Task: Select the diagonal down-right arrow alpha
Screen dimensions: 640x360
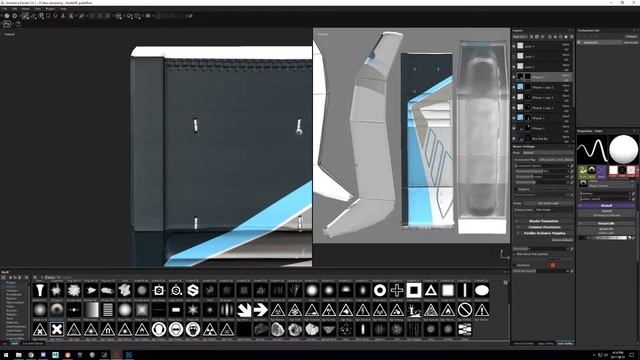Action: pyautogui.click(x=244, y=310)
